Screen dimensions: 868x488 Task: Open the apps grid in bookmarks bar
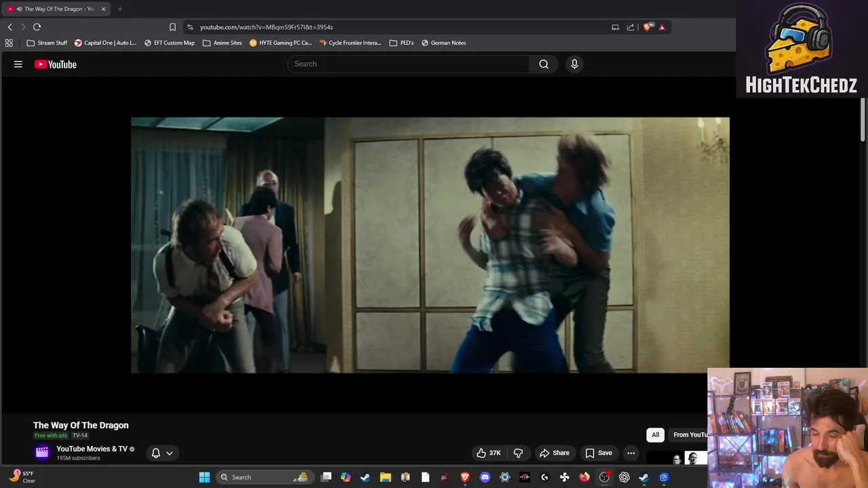point(9,43)
